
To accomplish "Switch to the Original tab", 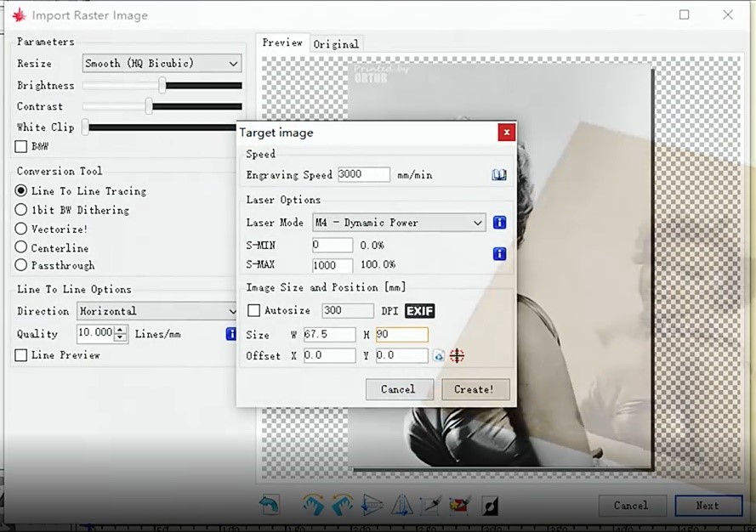I will click(336, 44).
